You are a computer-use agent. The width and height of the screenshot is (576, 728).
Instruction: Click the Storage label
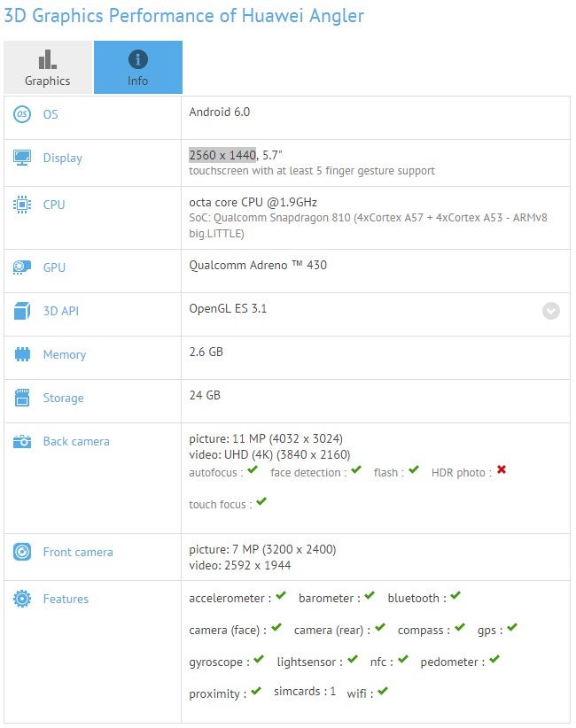click(x=64, y=399)
